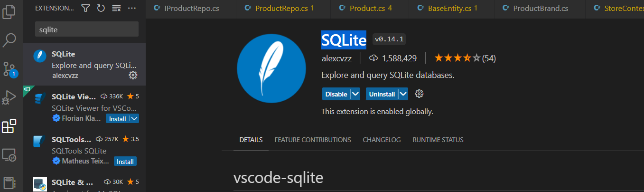This screenshot has width=644, height=192.
Task: Click the star rating with 54 reviews
Action: click(x=465, y=58)
